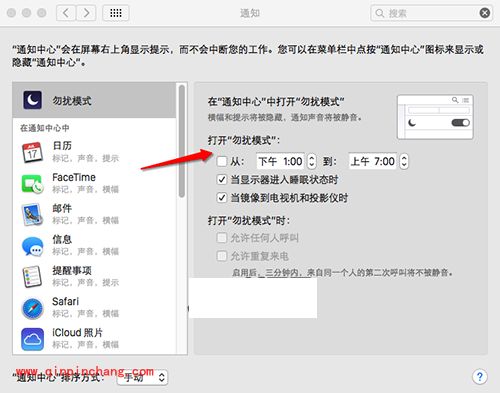Click the 上午 7:00 end time field

click(x=373, y=161)
